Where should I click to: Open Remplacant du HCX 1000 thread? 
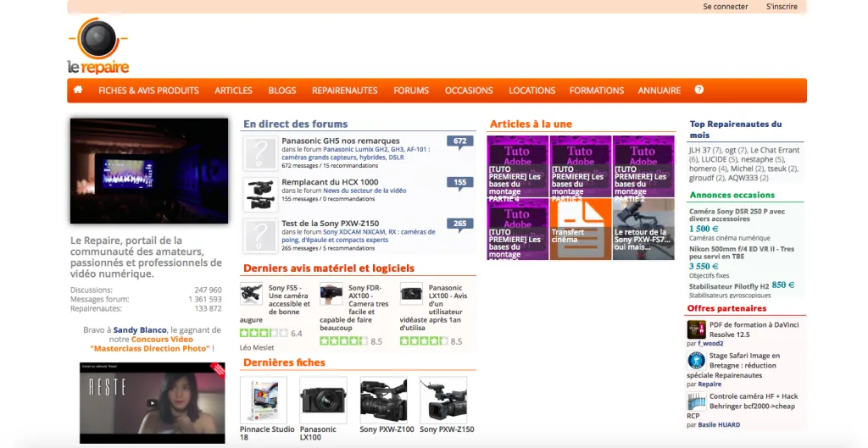pyautogui.click(x=330, y=182)
